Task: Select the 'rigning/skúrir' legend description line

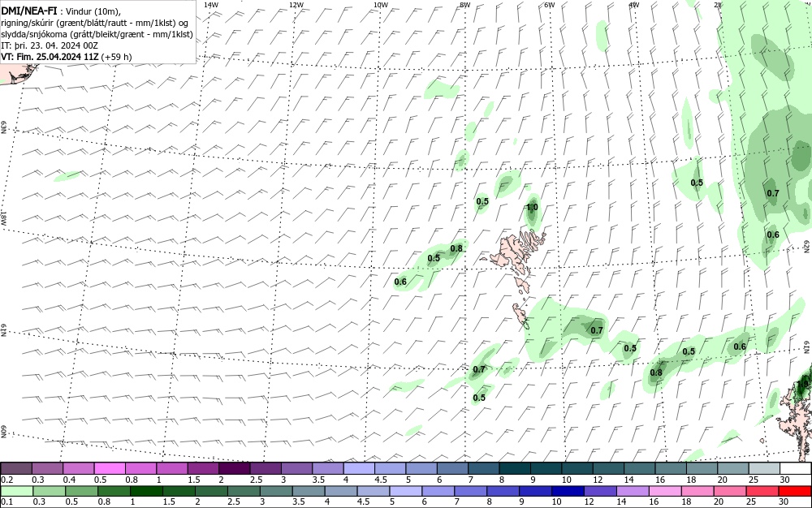Action: (95, 23)
